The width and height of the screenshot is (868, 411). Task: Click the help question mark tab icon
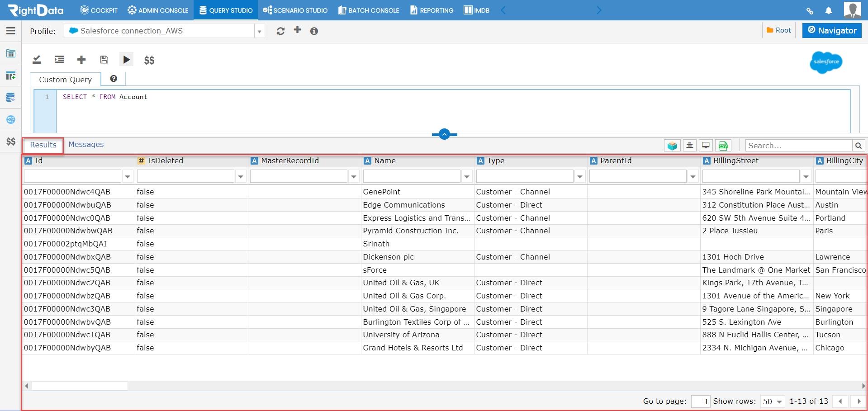click(114, 79)
